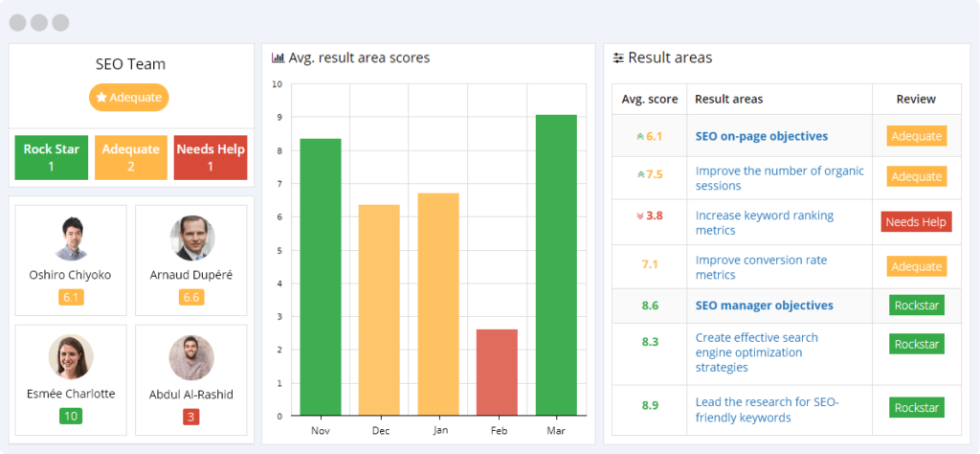Click the star icon in the Adequate badge
Image resolution: width=980 pixels, height=454 pixels.
[101, 98]
